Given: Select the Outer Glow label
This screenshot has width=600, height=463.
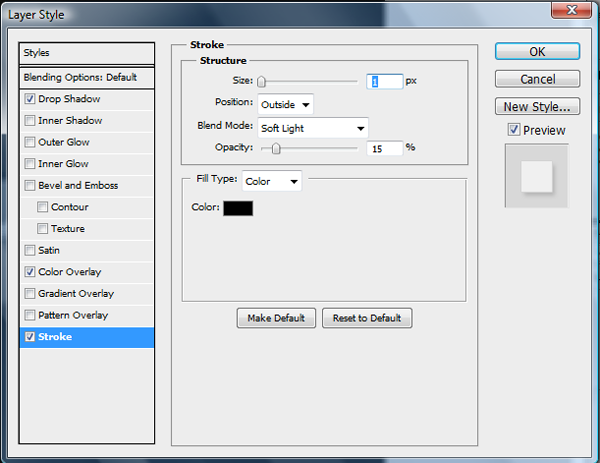Looking at the screenshot, I should click(64, 142).
